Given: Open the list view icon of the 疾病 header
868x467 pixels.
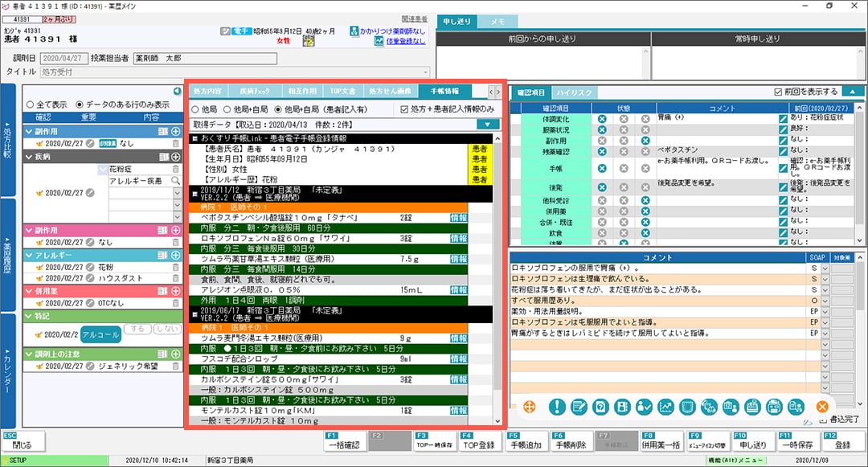Looking at the screenshot, I should pyautogui.click(x=163, y=157).
